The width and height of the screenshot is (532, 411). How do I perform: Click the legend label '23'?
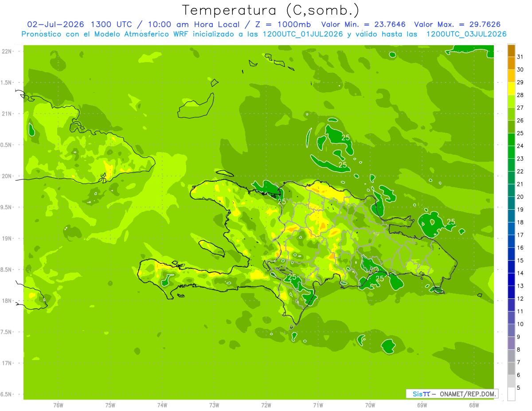click(x=520, y=159)
